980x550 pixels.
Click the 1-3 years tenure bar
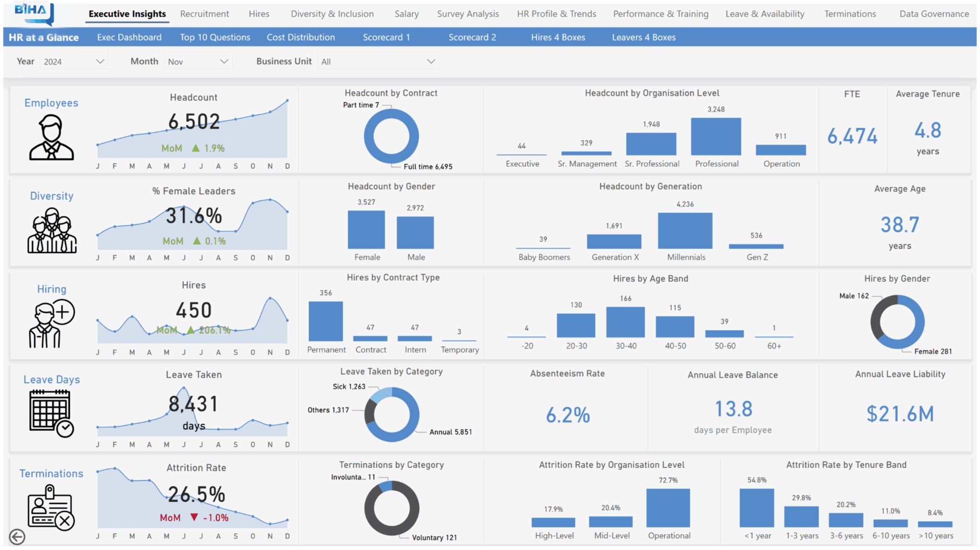[801, 517]
